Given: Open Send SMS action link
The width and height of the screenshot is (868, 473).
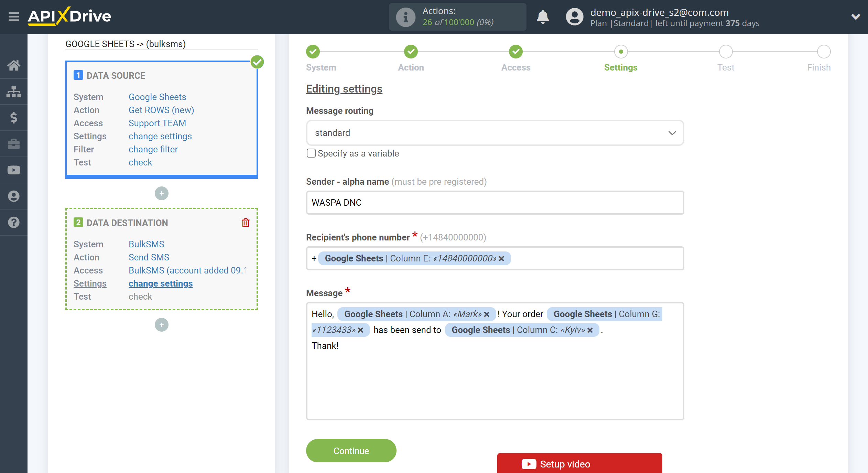Looking at the screenshot, I should coord(149,257).
